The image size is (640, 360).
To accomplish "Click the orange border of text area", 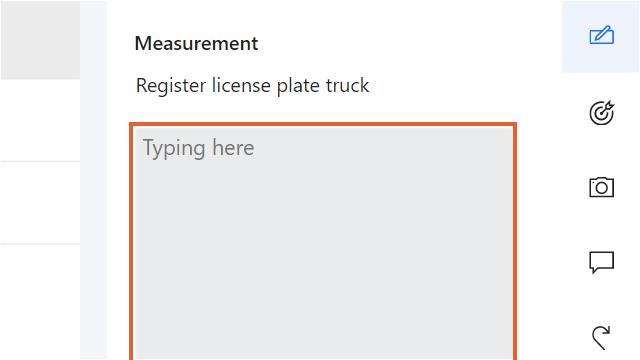I will (323, 124).
